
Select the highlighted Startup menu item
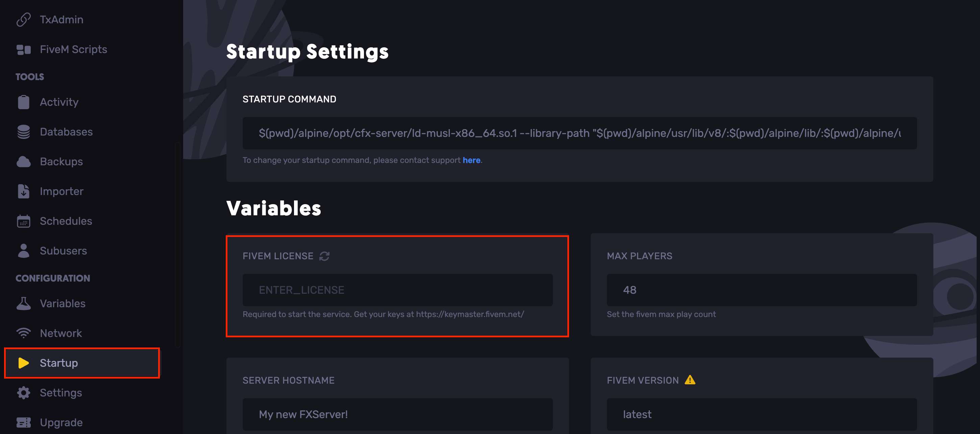(x=58, y=363)
